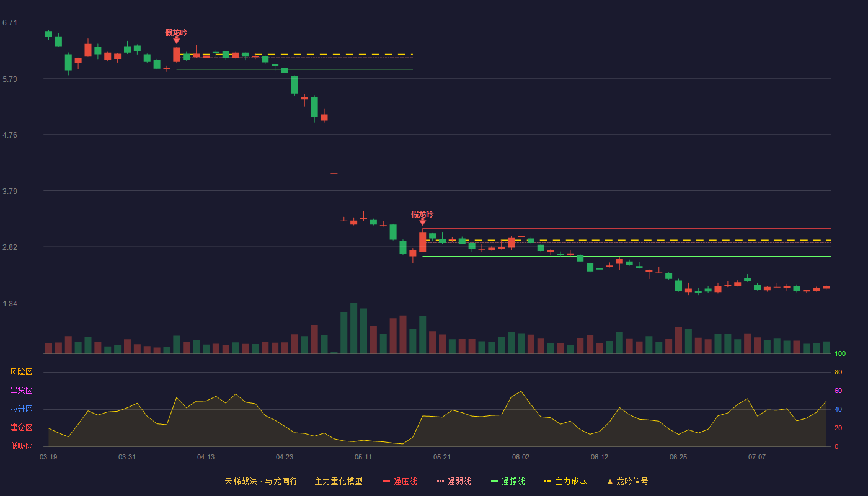868x496 pixels.
Task: Toggle the 强撑线 legend entry
Action: 508,481
